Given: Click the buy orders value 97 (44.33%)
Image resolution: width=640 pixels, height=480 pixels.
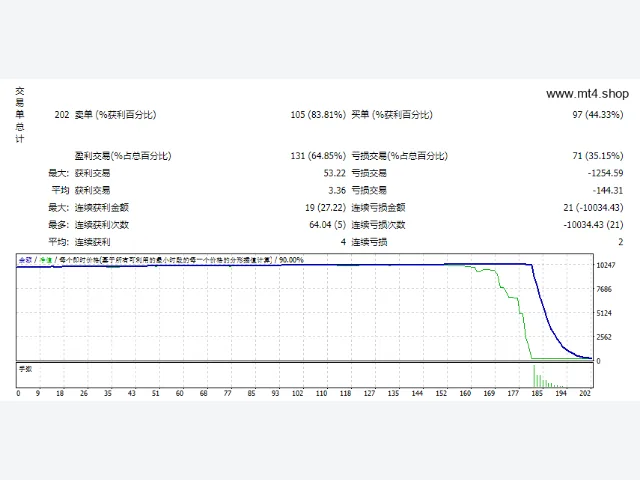Looking at the screenshot, I should point(598,115).
